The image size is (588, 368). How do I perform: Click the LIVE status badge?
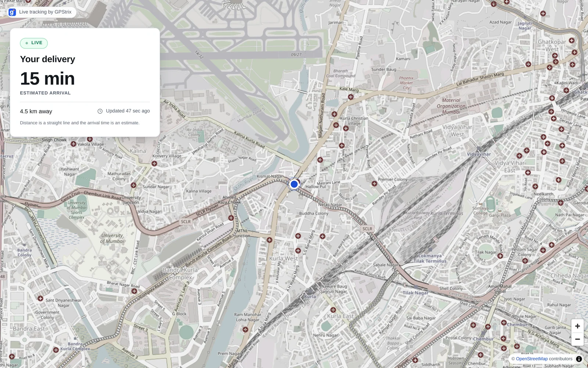tap(34, 43)
